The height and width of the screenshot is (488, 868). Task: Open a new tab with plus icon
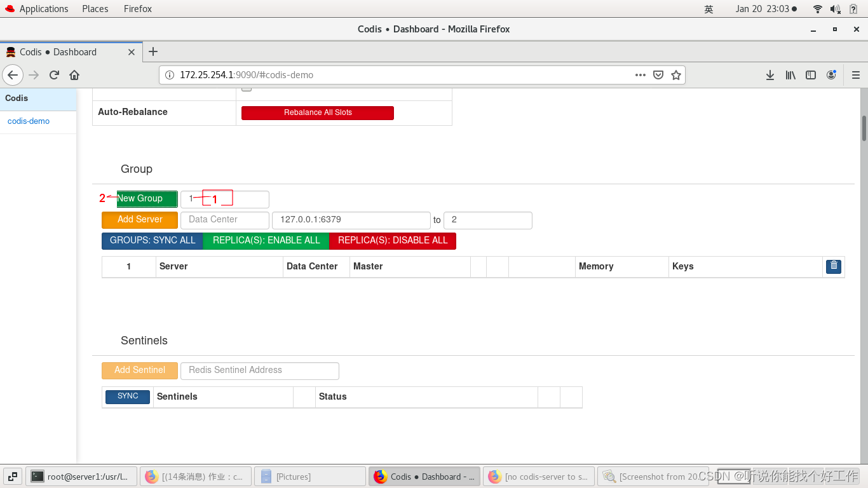[x=153, y=51]
